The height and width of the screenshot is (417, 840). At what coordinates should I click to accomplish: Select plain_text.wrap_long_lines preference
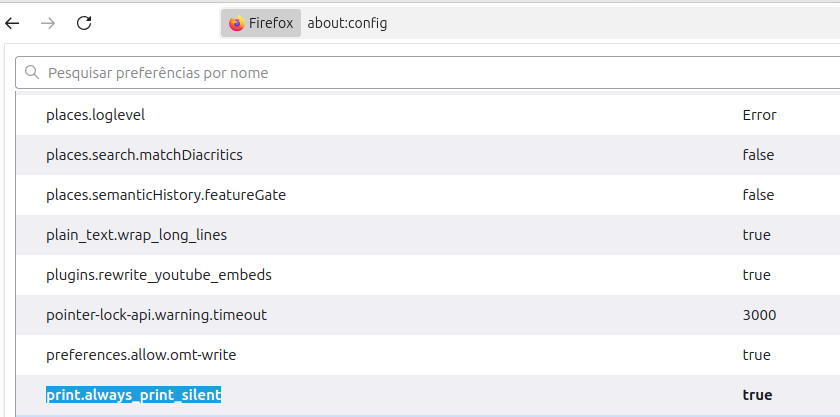136,235
